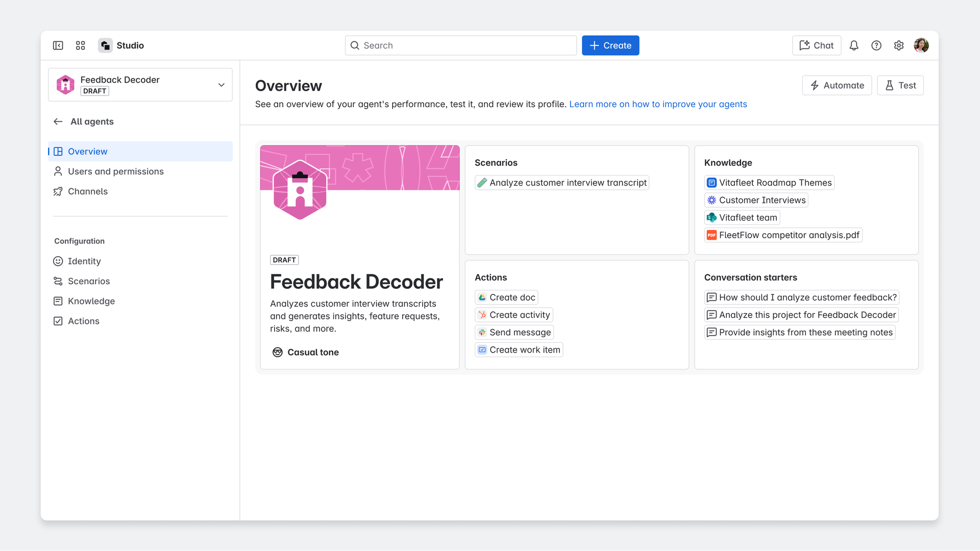Open the help question mark icon
This screenshot has width=980, height=551.
[x=876, y=45]
